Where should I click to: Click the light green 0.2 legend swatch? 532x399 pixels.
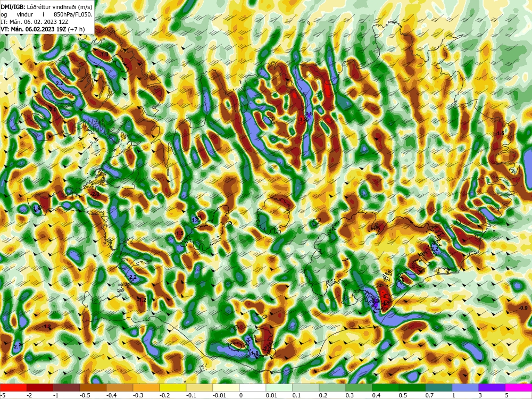332,387
